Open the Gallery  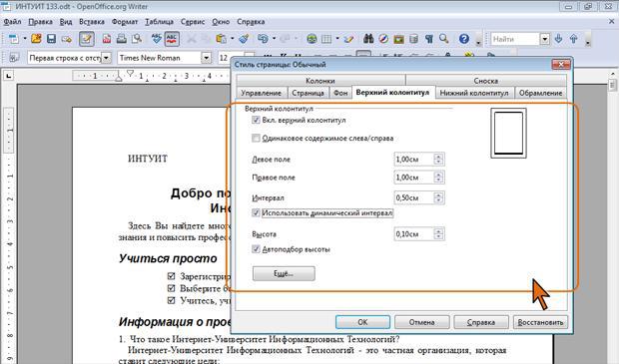(398, 39)
